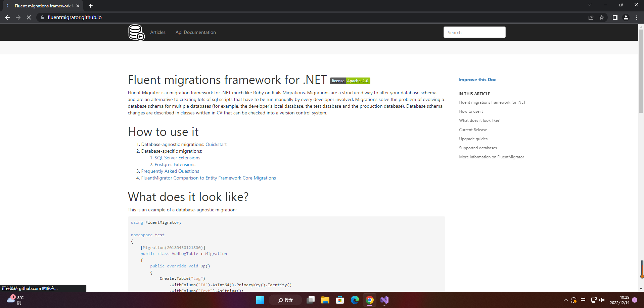Go back to previous page

click(7, 17)
